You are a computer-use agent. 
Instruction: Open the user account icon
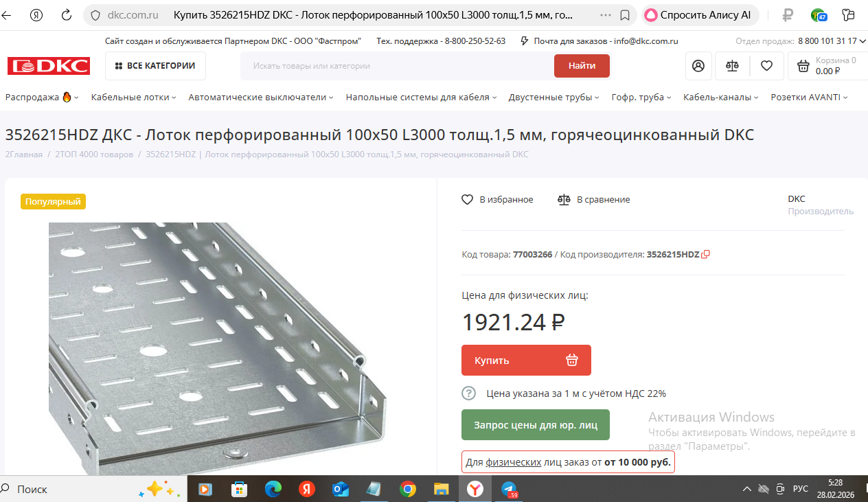tap(698, 66)
